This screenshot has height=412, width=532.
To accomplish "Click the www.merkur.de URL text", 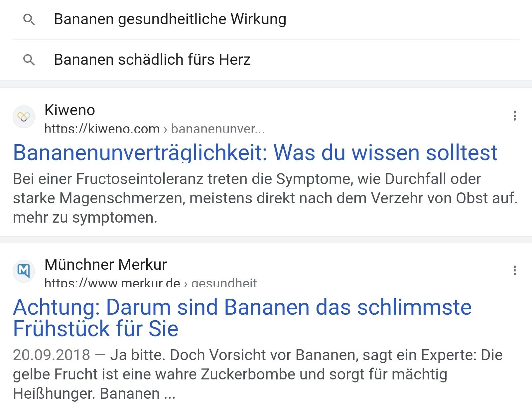I will [x=112, y=283].
